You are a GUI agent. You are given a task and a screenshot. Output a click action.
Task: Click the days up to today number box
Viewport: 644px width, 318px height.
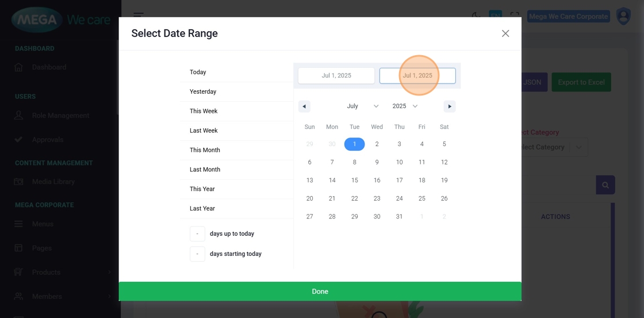(197, 234)
